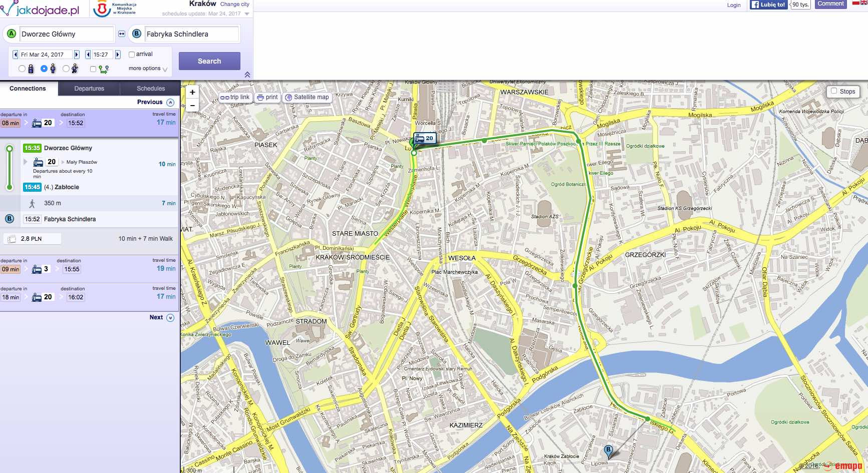
Task: Select the running person walking speed
Action: click(66, 69)
